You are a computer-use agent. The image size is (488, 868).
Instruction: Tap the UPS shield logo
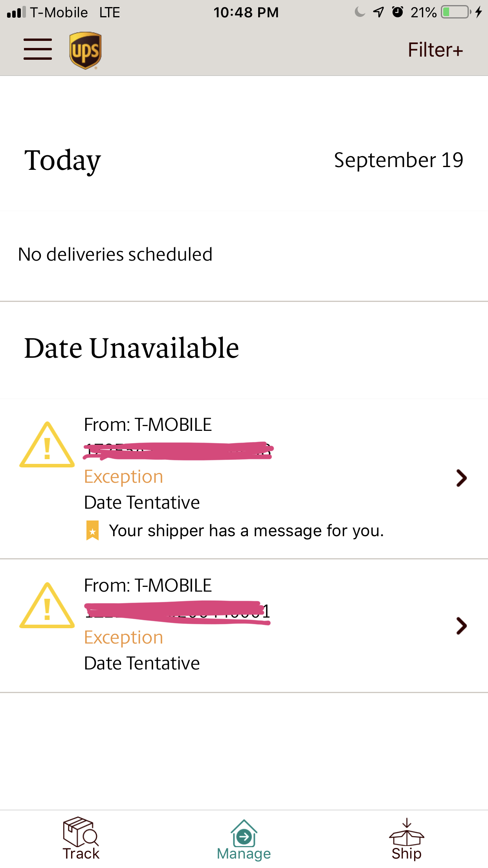pos(85,50)
